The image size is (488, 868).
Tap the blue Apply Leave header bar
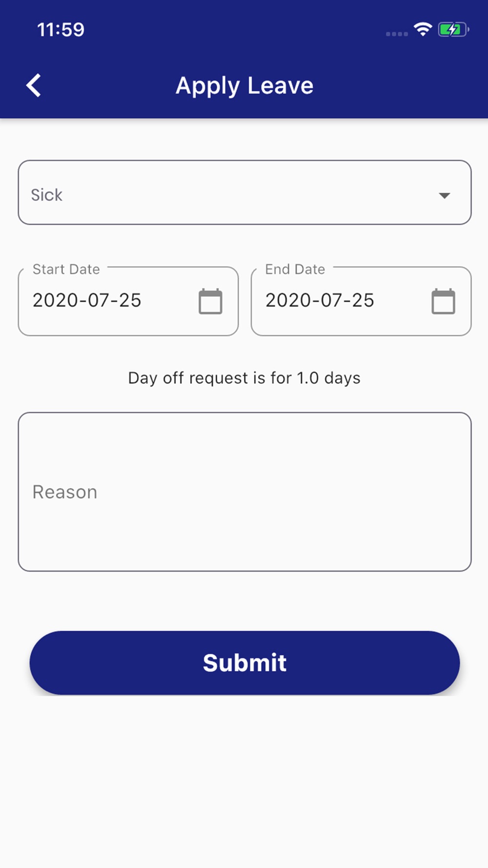tap(244, 86)
